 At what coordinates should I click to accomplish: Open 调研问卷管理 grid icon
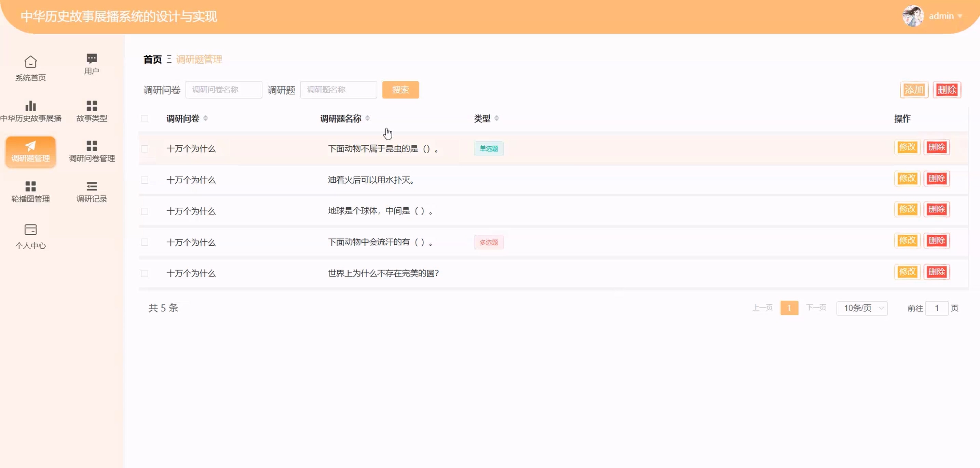(92, 146)
